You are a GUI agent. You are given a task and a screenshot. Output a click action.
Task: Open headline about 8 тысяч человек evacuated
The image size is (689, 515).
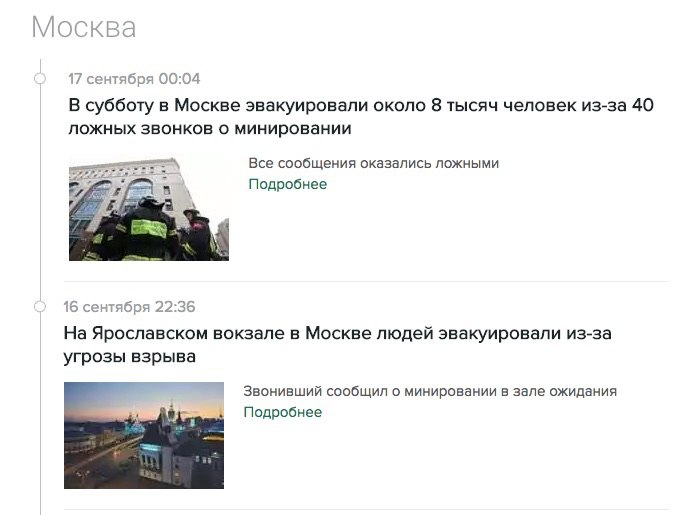[361, 116]
